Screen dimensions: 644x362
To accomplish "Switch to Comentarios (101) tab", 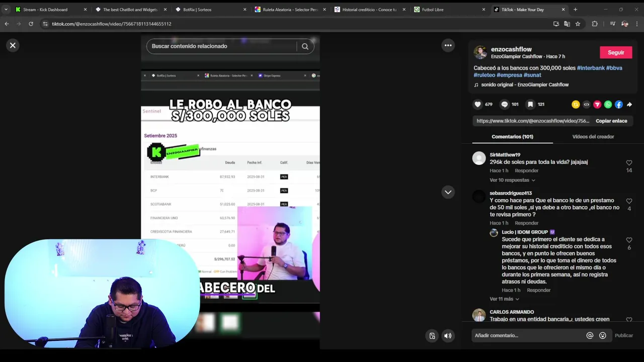I will pyautogui.click(x=512, y=137).
